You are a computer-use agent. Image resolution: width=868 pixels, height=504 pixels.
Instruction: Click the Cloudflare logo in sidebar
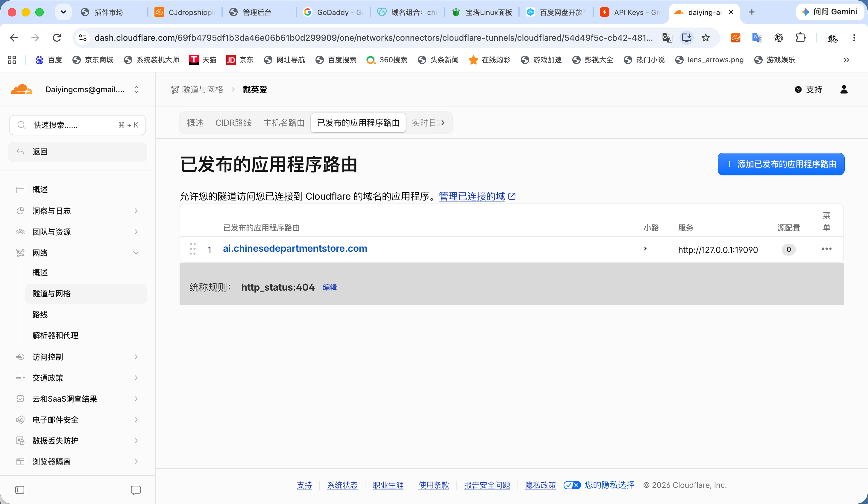21,89
